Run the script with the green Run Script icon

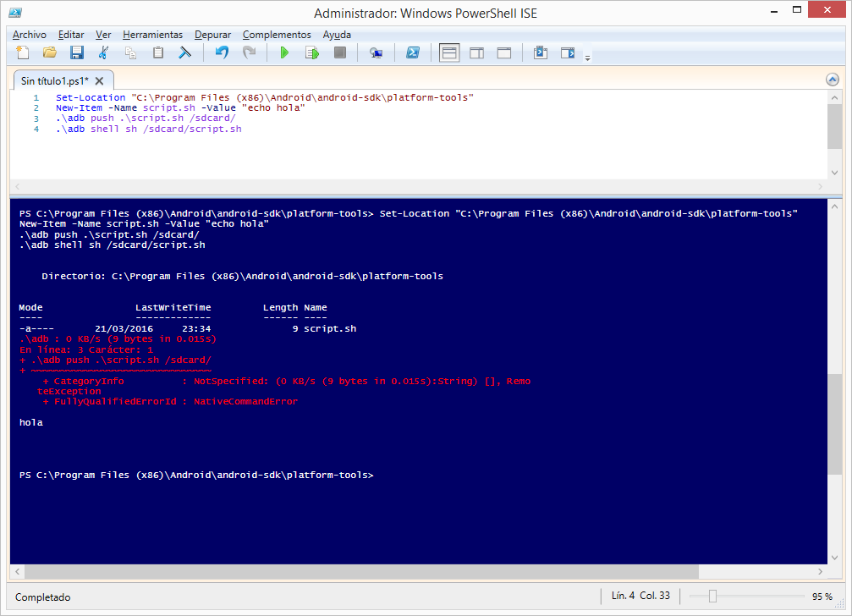pos(285,52)
